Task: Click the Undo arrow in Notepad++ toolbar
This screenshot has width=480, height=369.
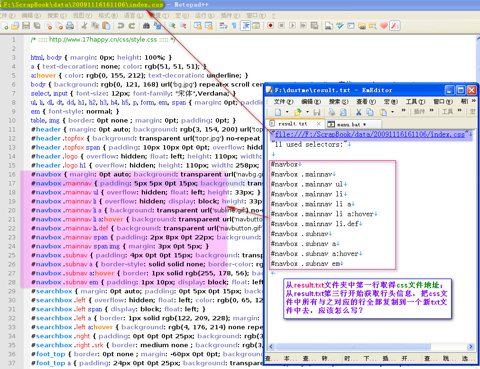Action: tap(121, 26)
